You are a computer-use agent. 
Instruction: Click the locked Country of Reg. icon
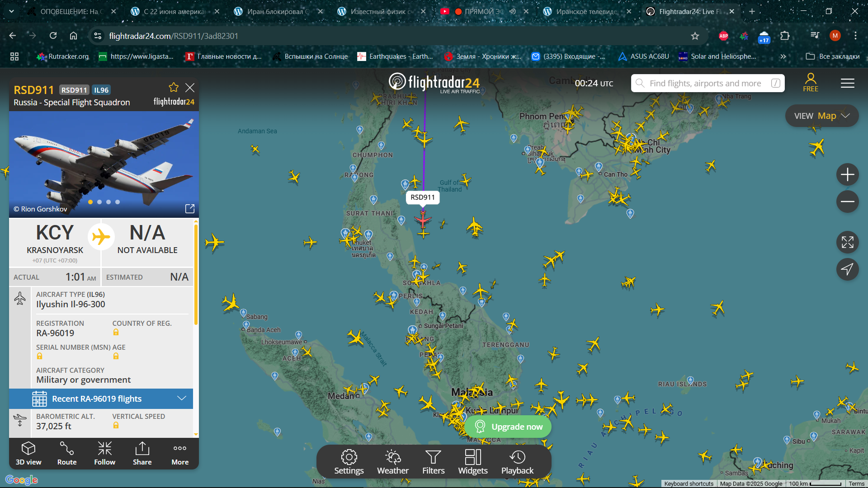point(116,333)
